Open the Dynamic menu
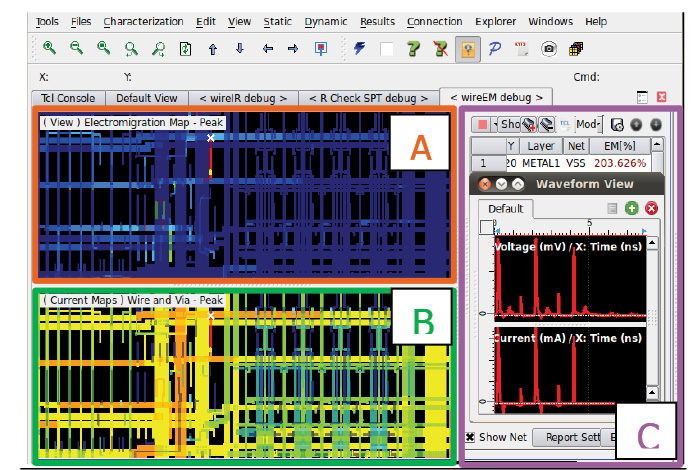The image size is (692, 470). pos(326,21)
